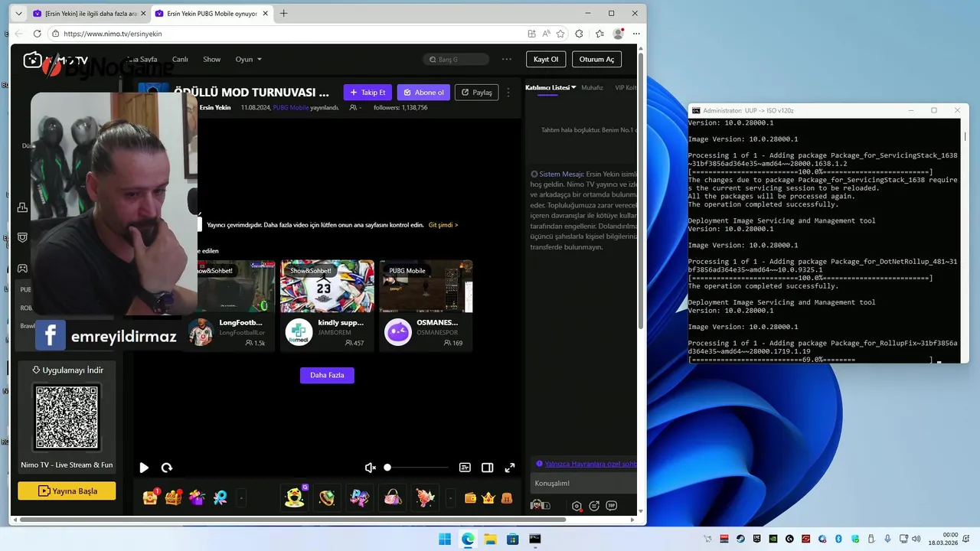Screen dimensions: 980x551
Task: Open the gold crown icon
Action: [488, 498]
